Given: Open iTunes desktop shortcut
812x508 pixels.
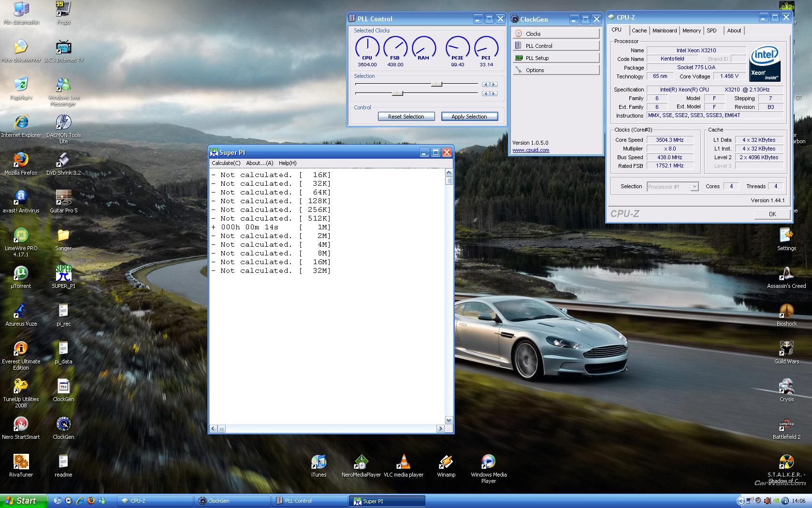Looking at the screenshot, I should coord(319,465).
